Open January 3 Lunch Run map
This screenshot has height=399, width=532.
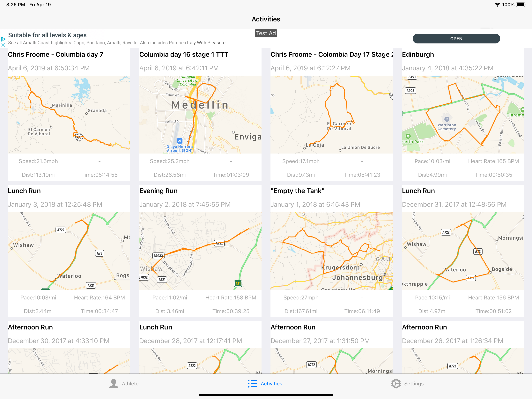coord(69,251)
